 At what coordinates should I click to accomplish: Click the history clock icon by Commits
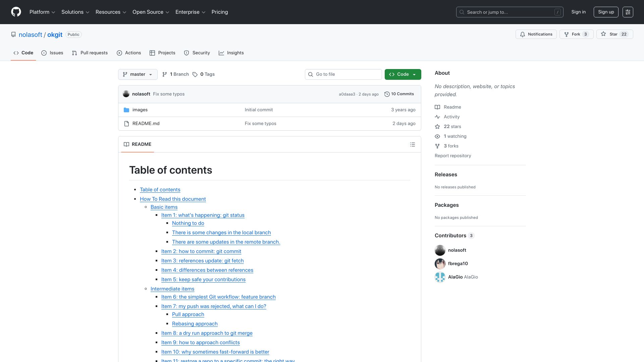(x=387, y=94)
